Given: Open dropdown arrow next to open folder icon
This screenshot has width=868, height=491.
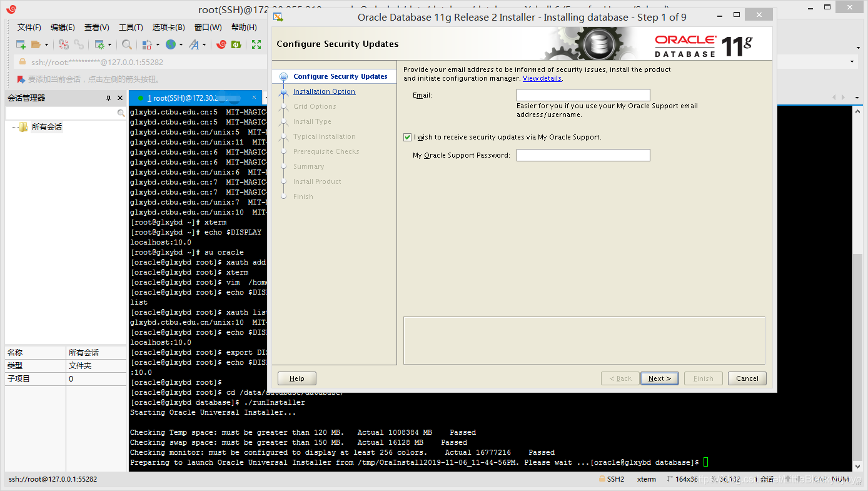Looking at the screenshot, I should (46, 45).
